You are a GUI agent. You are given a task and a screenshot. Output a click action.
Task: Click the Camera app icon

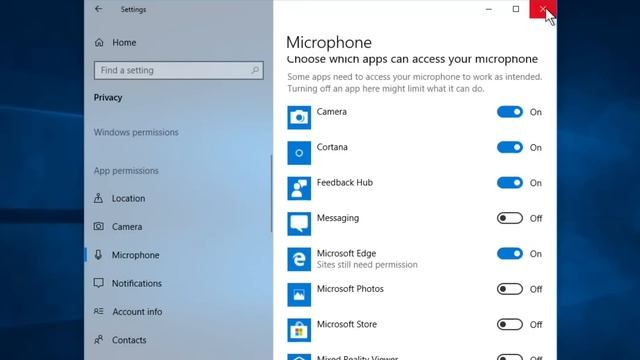click(x=299, y=118)
